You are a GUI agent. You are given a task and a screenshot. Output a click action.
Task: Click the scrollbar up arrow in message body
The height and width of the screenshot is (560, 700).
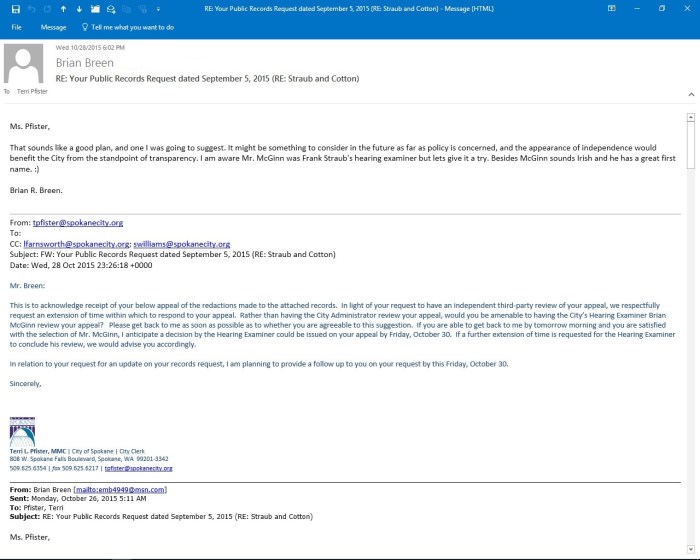pos(690,117)
